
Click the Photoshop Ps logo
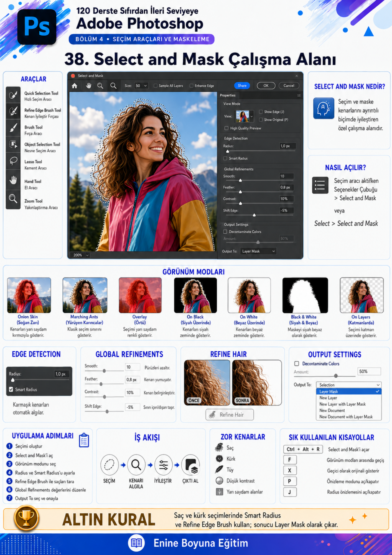pos(37,26)
